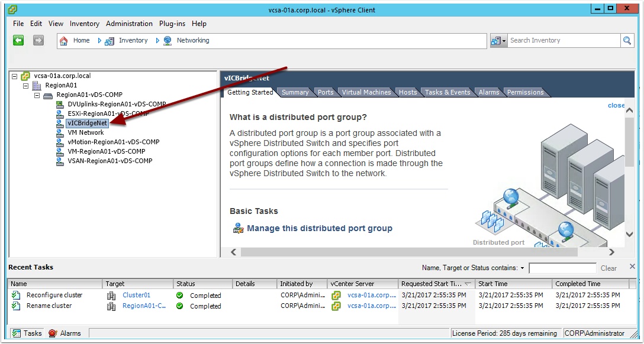Click the content pane scroll-down arrow
Viewport: 644px width, 344px height.
pyautogui.click(x=630, y=234)
